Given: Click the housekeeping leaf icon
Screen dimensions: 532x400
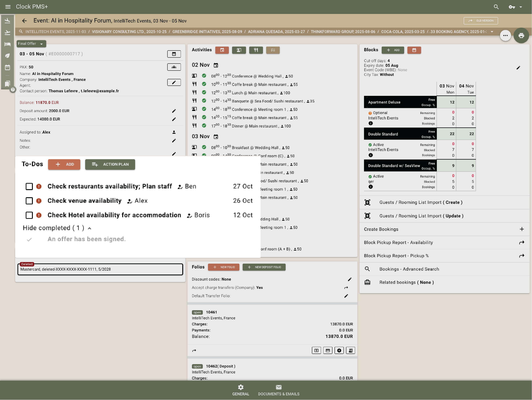Looking at the screenshot, I should coord(7,56).
